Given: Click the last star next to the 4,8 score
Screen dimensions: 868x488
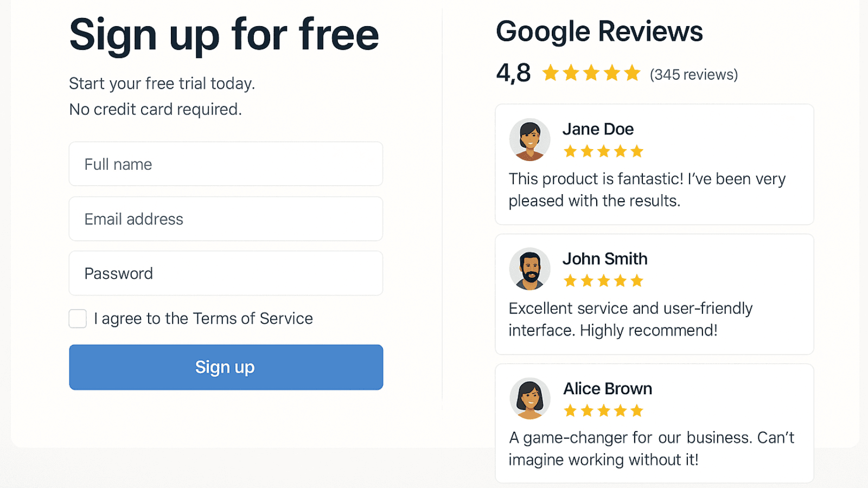Looking at the screenshot, I should pos(631,73).
